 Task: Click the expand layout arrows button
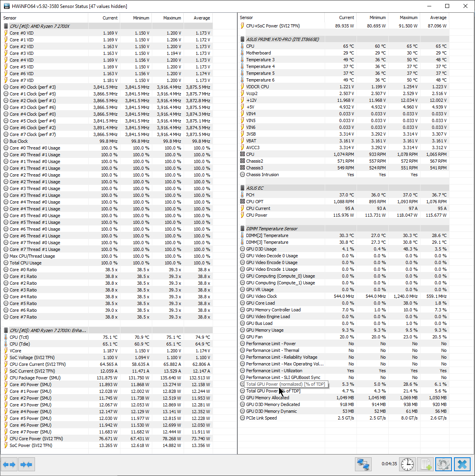[x=9, y=464]
